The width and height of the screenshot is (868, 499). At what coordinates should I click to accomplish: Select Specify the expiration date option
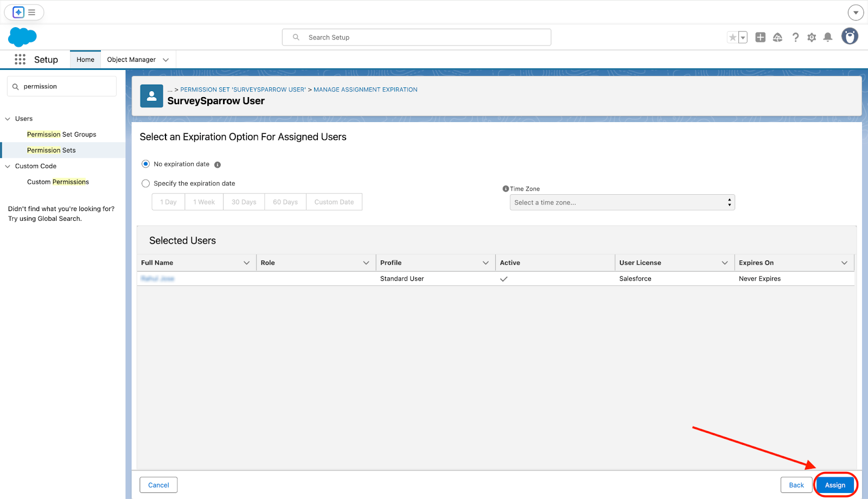tap(146, 183)
